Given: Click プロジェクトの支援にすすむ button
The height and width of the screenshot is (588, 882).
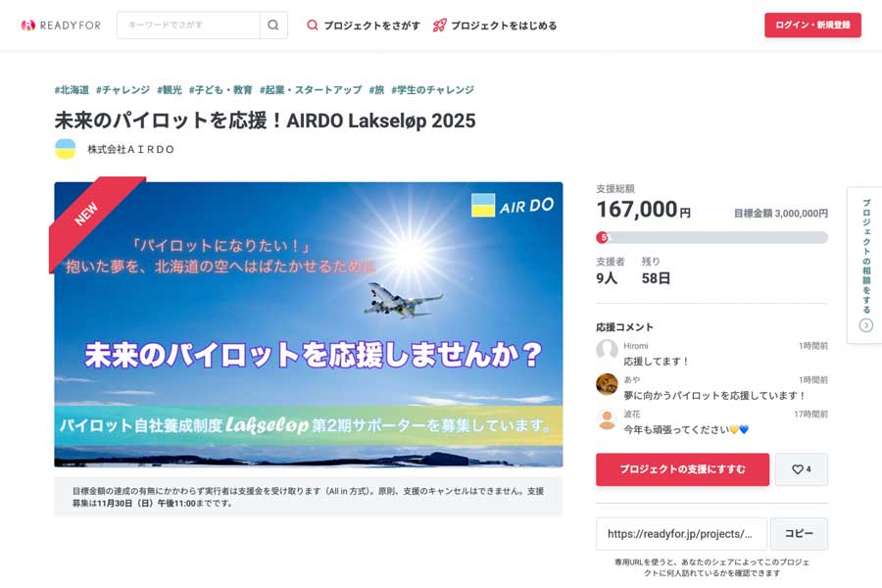Looking at the screenshot, I should pos(683,469).
